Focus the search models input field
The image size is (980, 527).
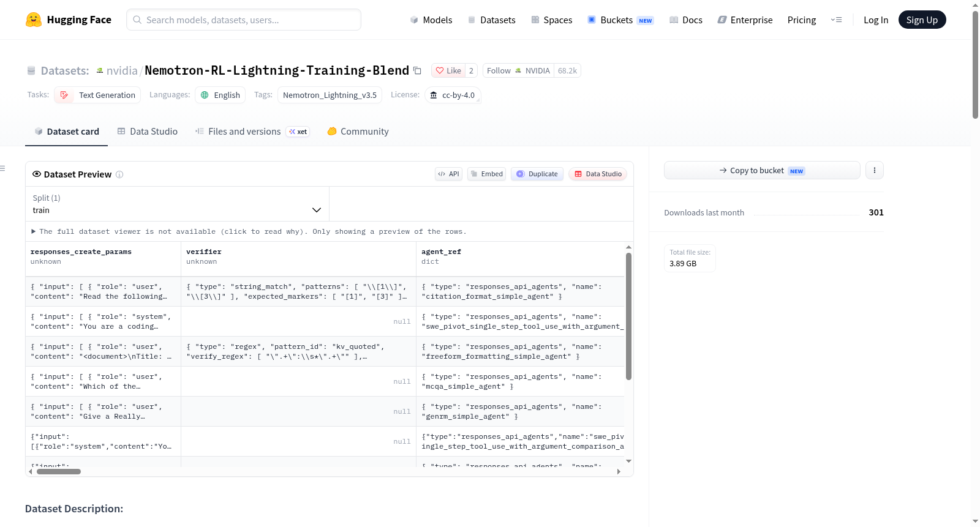coord(244,20)
